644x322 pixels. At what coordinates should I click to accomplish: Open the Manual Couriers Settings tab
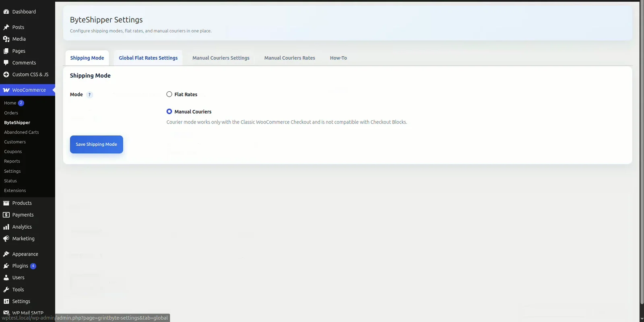pyautogui.click(x=221, y=58)
